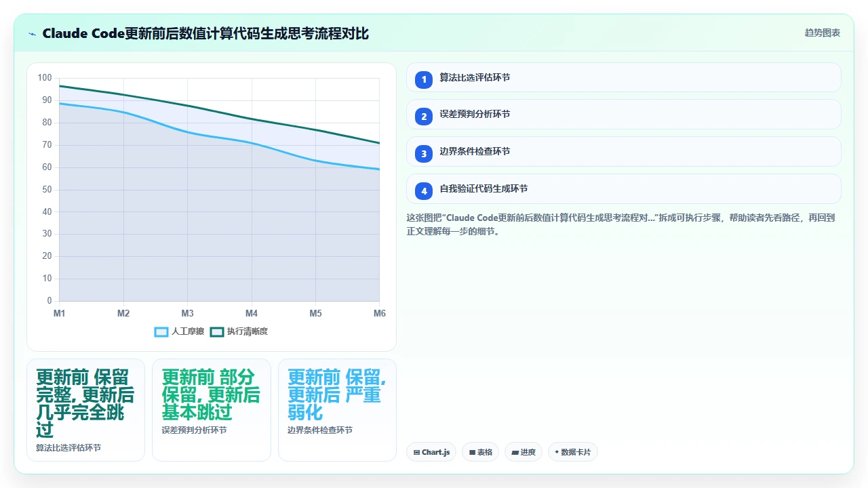Click the 边界条件检查环节 caption in the third card
868x488 pixels.
(320, 430)
